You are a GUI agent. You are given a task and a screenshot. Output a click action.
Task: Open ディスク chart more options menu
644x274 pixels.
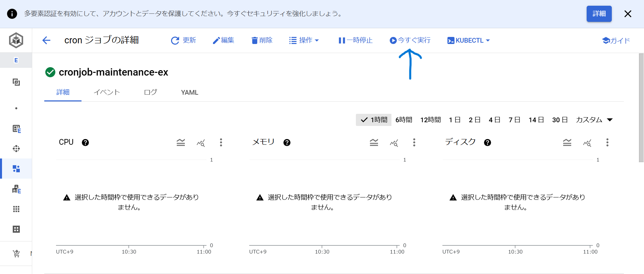[x=607, y=142]
